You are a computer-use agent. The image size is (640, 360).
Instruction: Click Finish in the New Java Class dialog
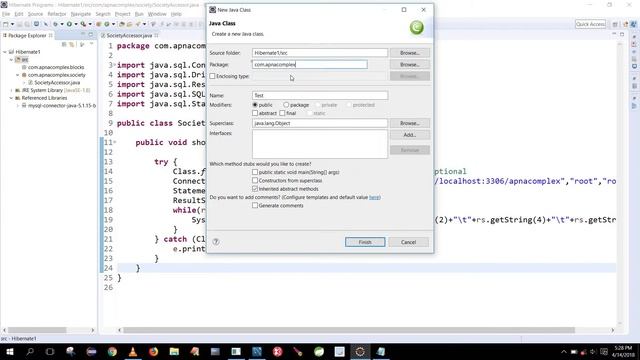point(365,242)
